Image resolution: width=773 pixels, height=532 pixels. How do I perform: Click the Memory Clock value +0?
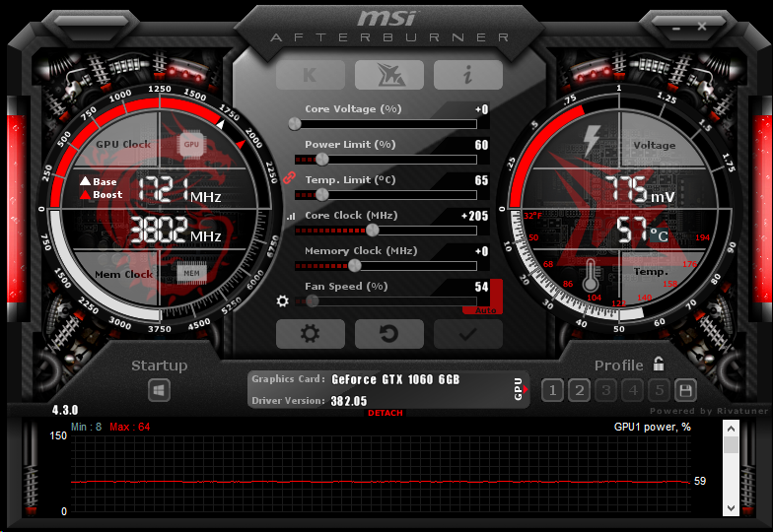coord(481,251)
